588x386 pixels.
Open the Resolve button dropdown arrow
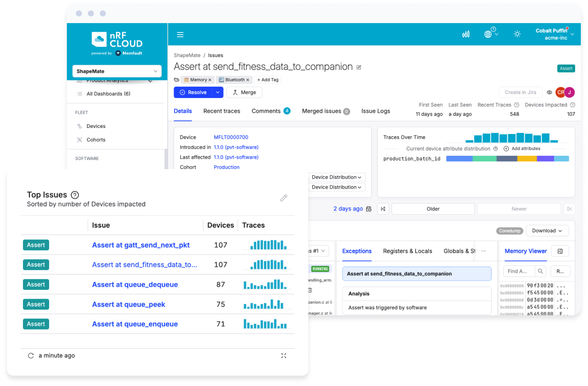tap(218, 92)
